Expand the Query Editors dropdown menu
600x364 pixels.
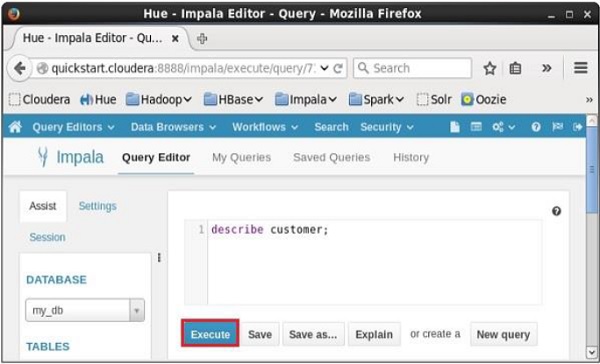click(x=73, y=127)
